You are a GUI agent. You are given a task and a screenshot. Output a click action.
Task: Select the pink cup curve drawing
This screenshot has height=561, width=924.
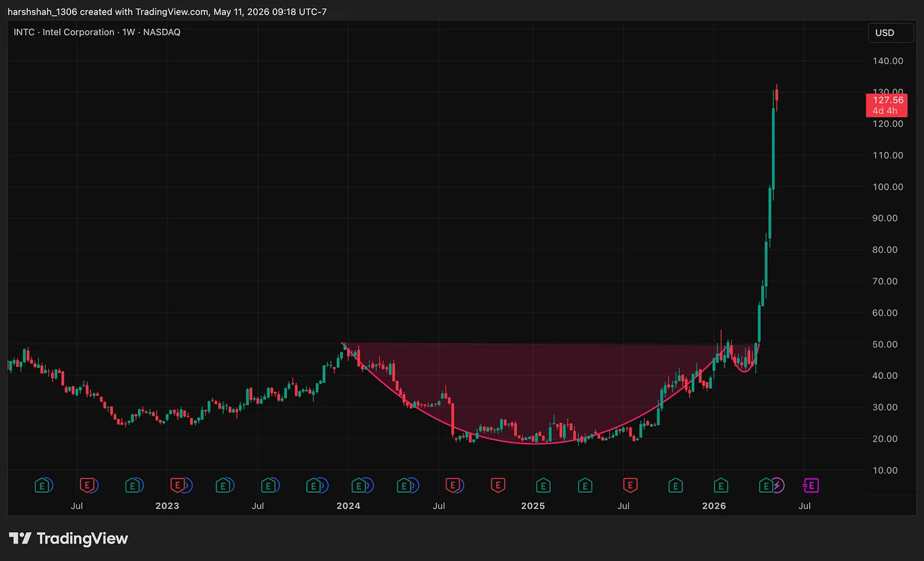535,443
